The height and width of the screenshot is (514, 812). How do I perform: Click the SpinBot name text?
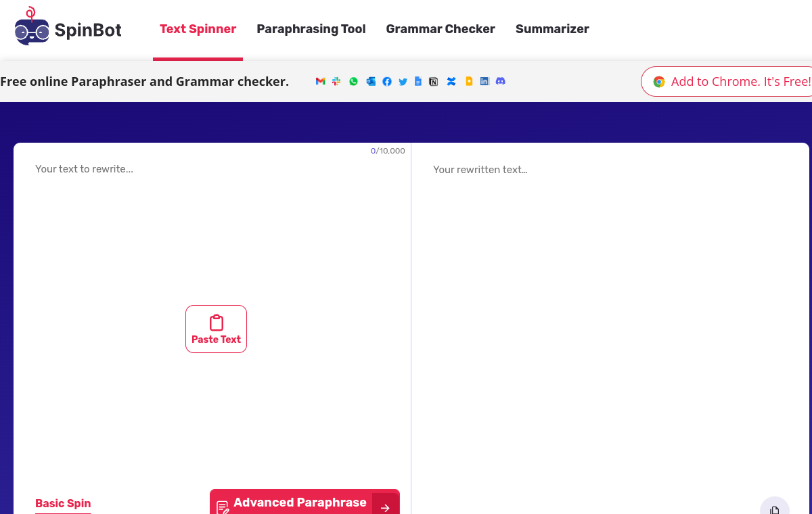[x=88, y=30]
